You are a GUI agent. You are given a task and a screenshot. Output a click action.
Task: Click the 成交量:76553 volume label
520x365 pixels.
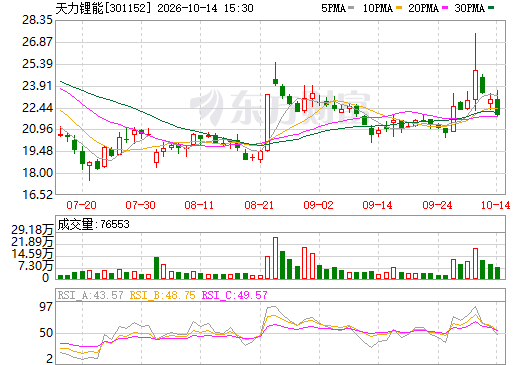(x=93, y=224)
